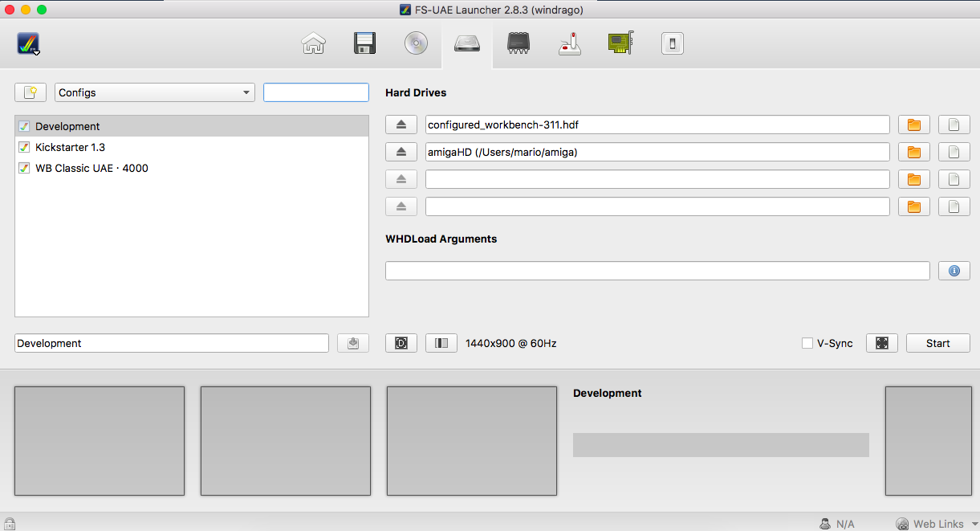Click the padlock icon in the status bar
The height and width of the screenshot is (531, 980).
pos(10,524)
